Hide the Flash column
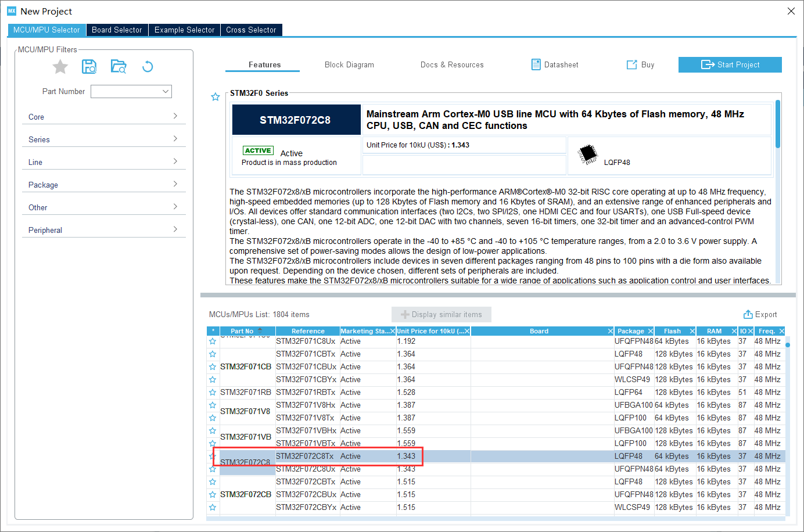Image resolution: width=804 pixels, height=532 pixels. (692, 331)
